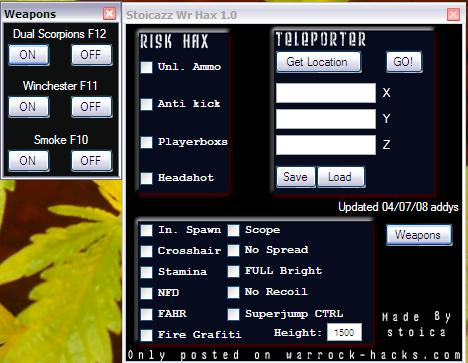Switch Winchester F11 ON

point(29,107)
